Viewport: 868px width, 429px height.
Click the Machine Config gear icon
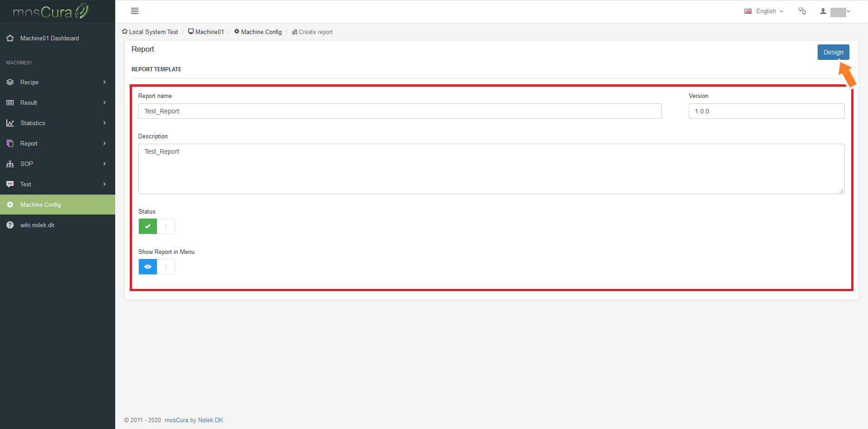coord(10,205)
